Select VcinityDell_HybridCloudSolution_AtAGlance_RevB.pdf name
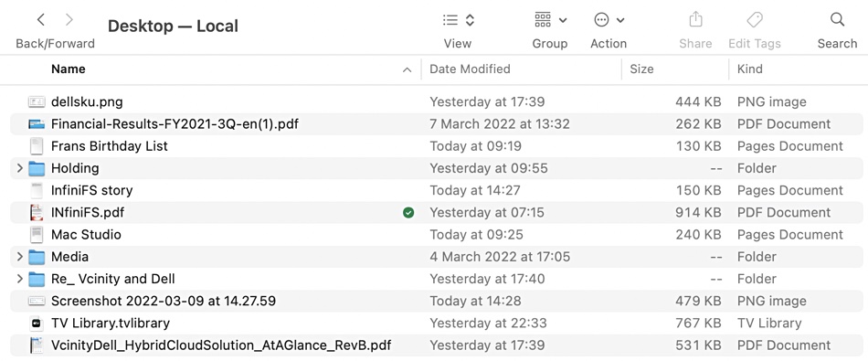This screenshot has height=361, width=868. 221,345
